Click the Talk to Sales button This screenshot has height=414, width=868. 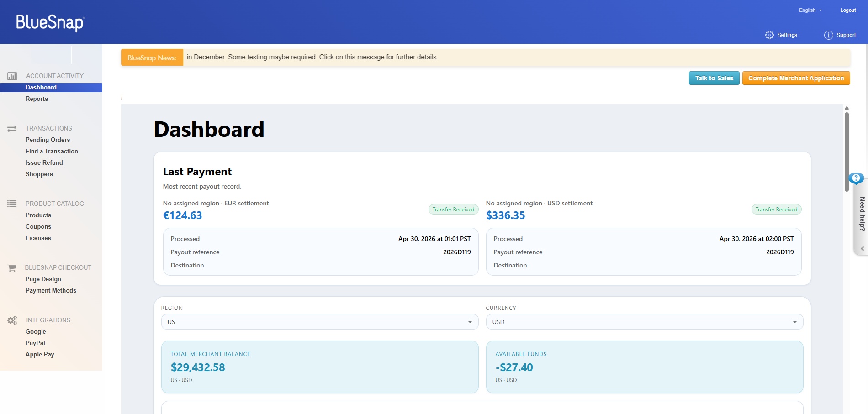tap(714, 78)
